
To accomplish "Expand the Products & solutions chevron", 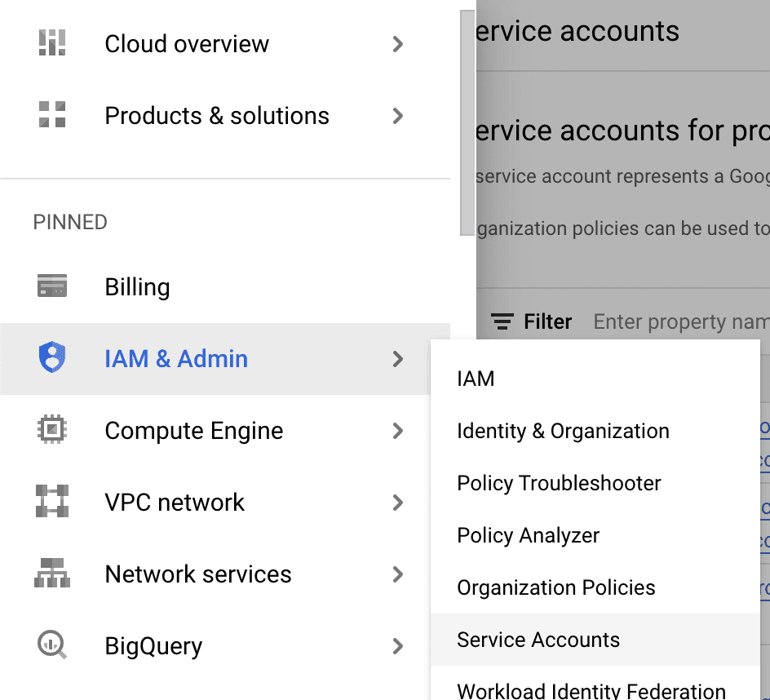I will (x=398, y=116).
